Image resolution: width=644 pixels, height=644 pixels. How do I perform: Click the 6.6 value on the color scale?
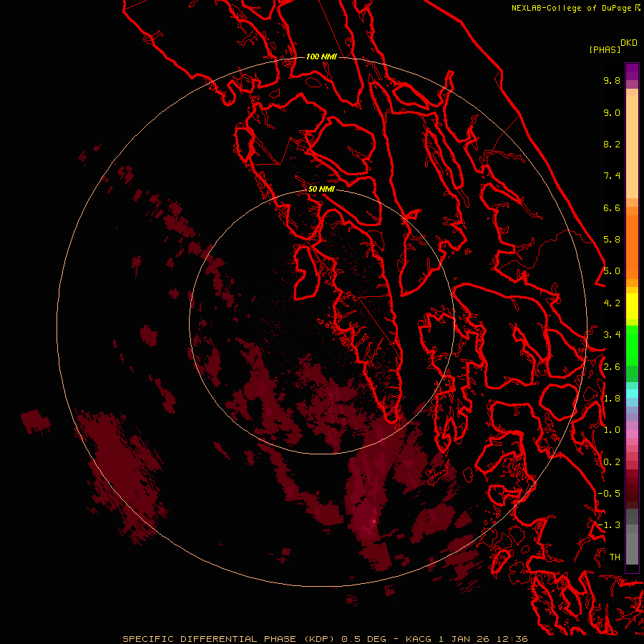tap(612, 208)
